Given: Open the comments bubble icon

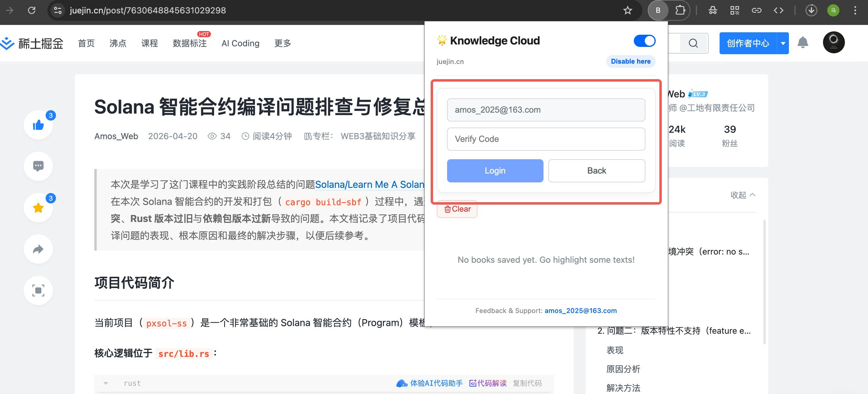Looking at the screenshot, I should point(38,166).
